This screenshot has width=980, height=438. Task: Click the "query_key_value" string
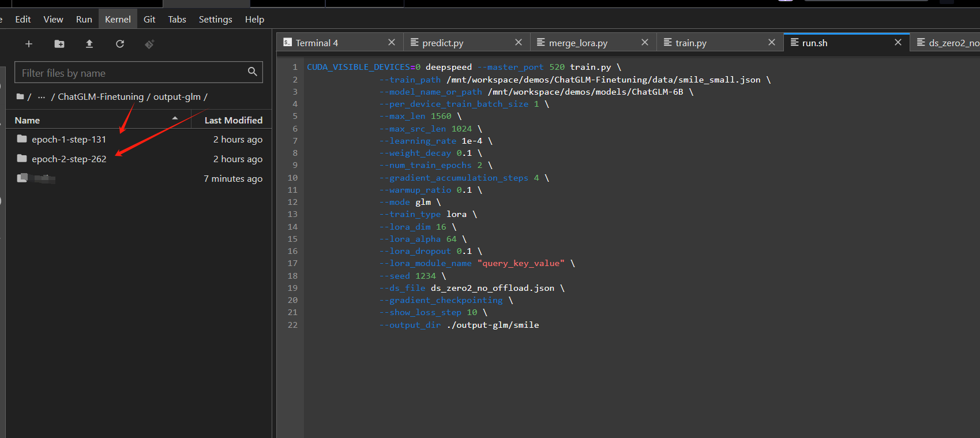point(521,263)
